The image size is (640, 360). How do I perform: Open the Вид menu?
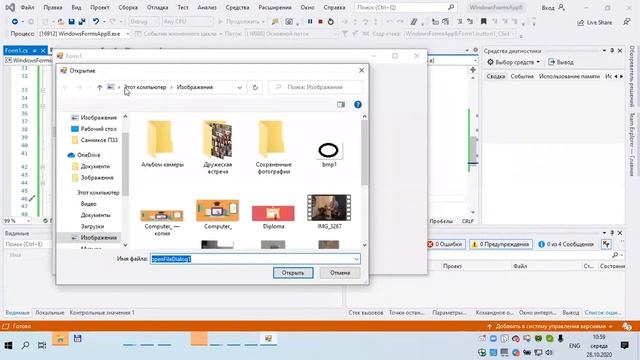[76, 7]
